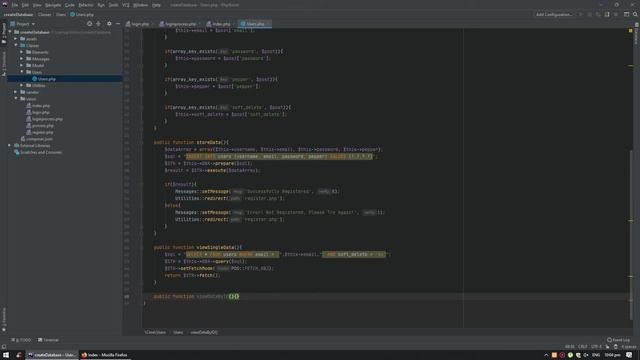This screenshot has width=640, height=360.
Task: Expand the Elements folder
Action: [x=22, y=52]
